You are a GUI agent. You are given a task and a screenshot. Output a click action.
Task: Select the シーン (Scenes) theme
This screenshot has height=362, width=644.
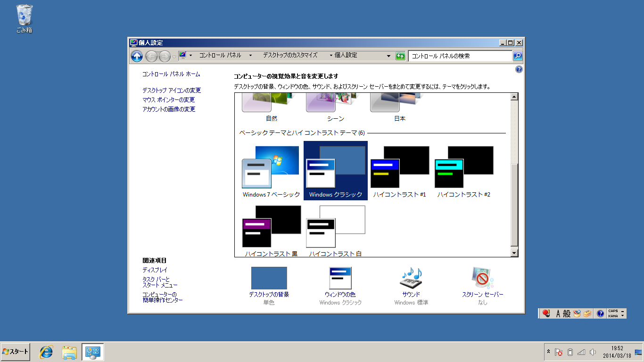click(x=335, y=108)
